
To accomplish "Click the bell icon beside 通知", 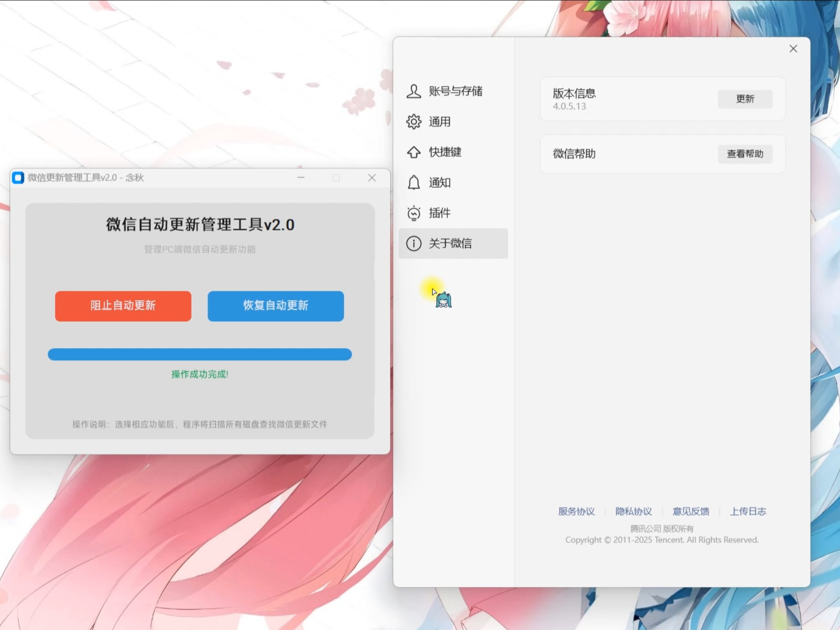I will pyautogui.click(x=413, y=182).
